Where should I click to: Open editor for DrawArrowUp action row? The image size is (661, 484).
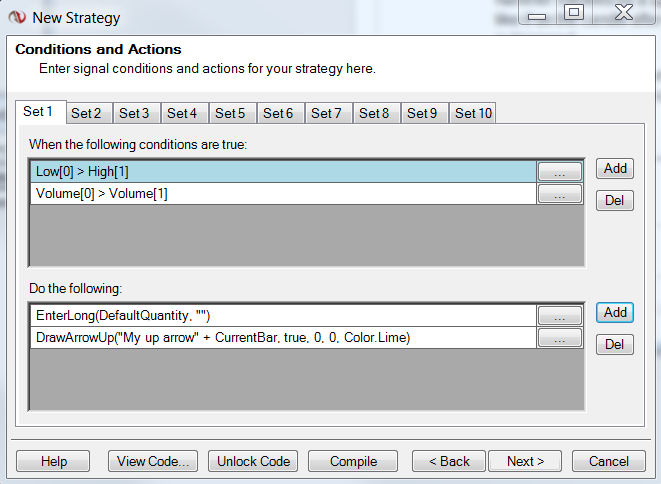(x=559, y=338)
